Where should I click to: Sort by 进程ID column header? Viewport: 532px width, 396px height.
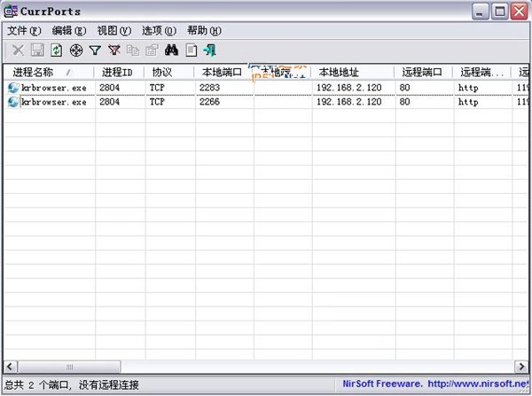(x=119, y=73)
